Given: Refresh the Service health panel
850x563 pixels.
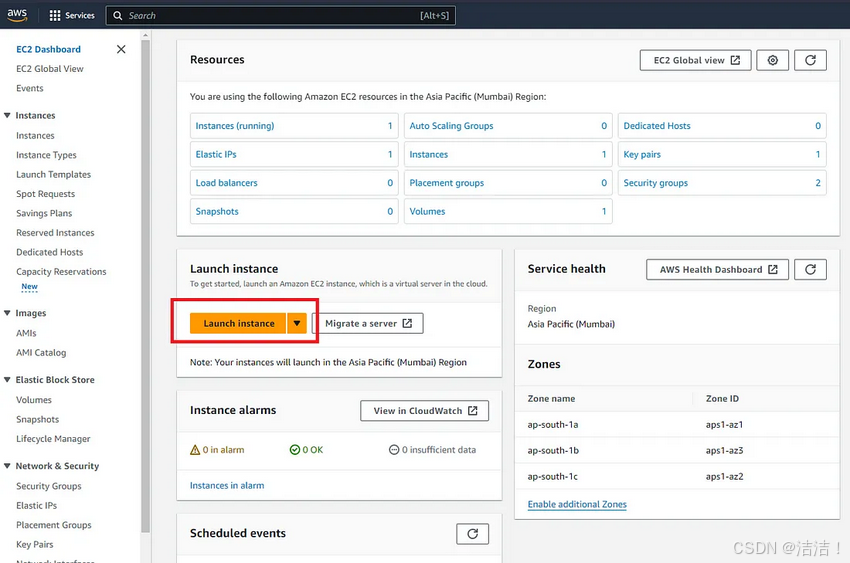Looking at the screenshot, I should [810, 269].
